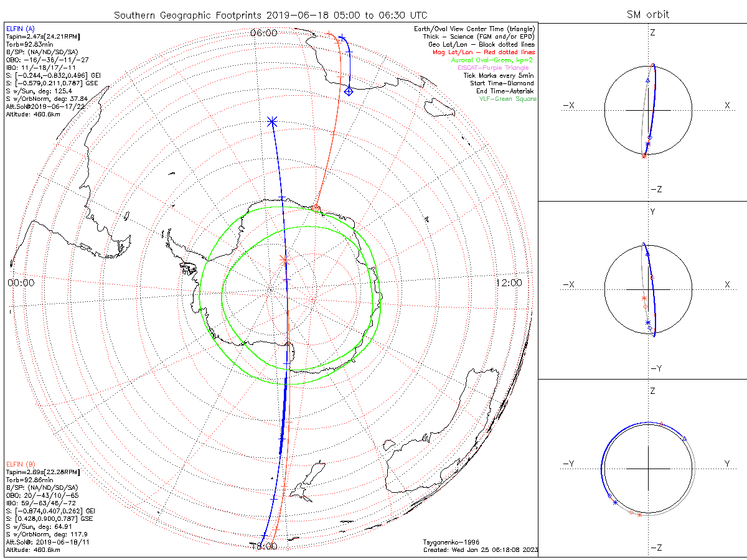The image size is (747, 560).
Task: Click the ELFIN (B) 'Altitude: 460.6km' line
Action: (33, 550)
